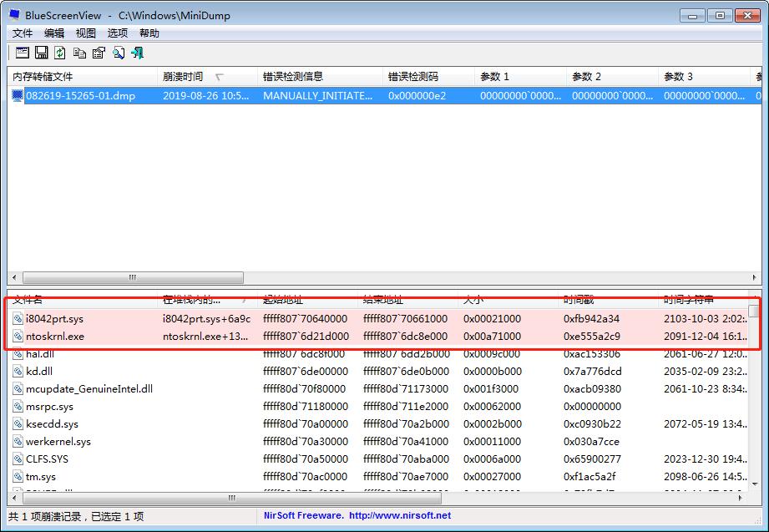Refresh the crash list via toolbar icon
769x532 pixels.
(x=60, y=53)
